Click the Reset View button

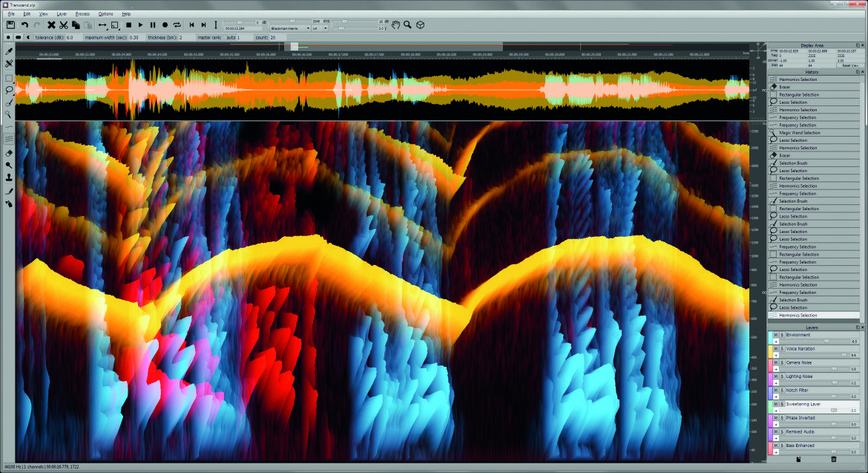point(850,65)
